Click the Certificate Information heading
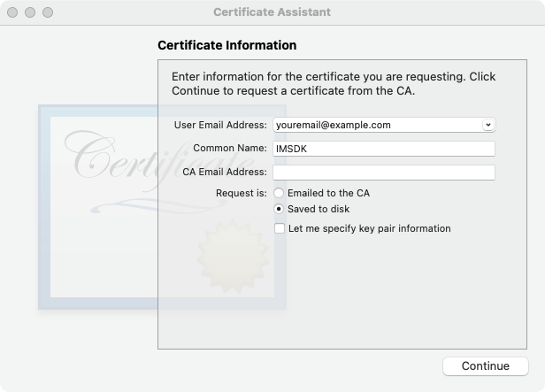This screenshot has height=392, width=545. point(227,45)
